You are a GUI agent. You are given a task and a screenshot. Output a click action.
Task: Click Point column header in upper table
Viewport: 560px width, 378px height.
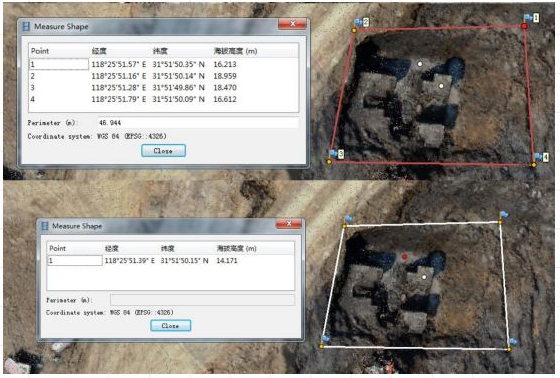(x=40, y=51)
